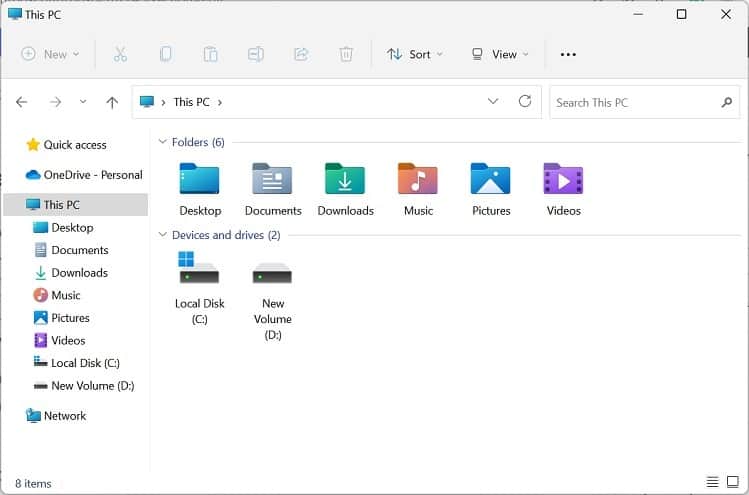This screenshot has height=495, width=749.
Task: Collapse the Devices and drives group
Action: point(162,235)
